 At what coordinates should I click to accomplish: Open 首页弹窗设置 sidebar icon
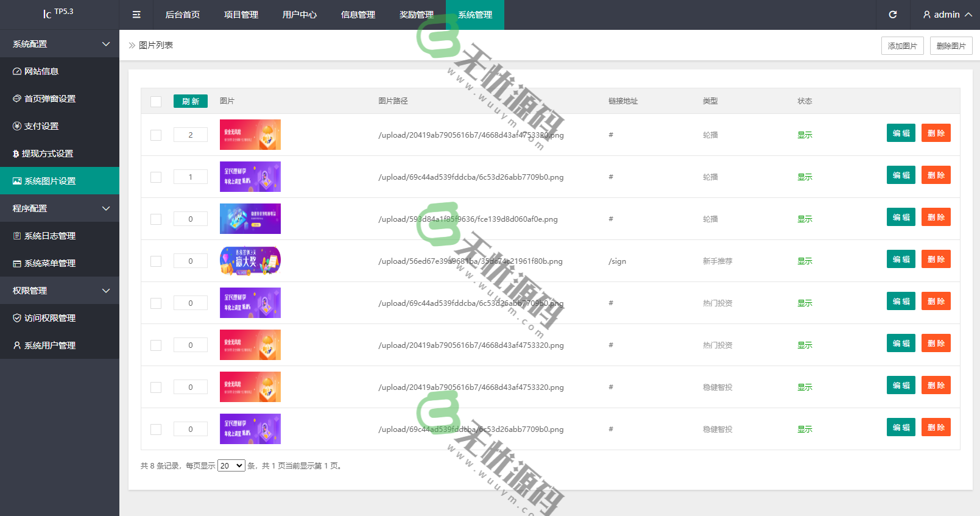17,99
